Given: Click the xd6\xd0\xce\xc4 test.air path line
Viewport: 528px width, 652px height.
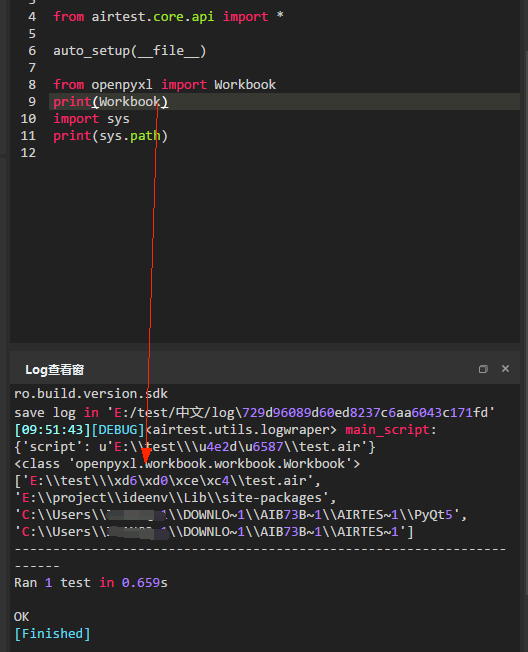Looking at the screenshot, I should coord(168,481).
